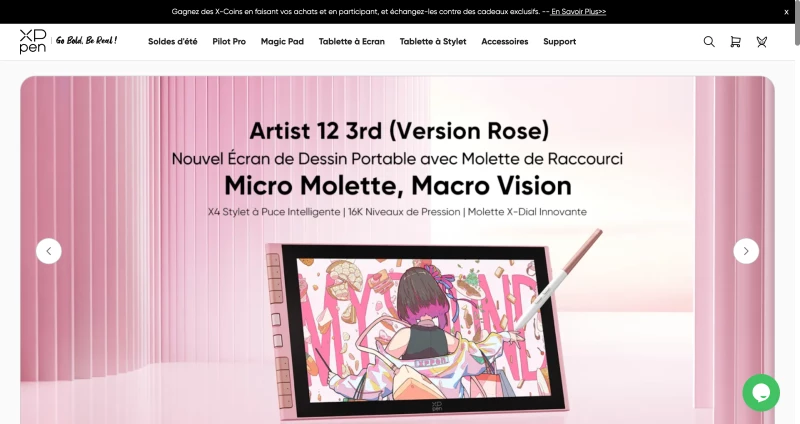Open the Accessoires menu
Viewport: 800px width, 424px height.
[505, 42]
